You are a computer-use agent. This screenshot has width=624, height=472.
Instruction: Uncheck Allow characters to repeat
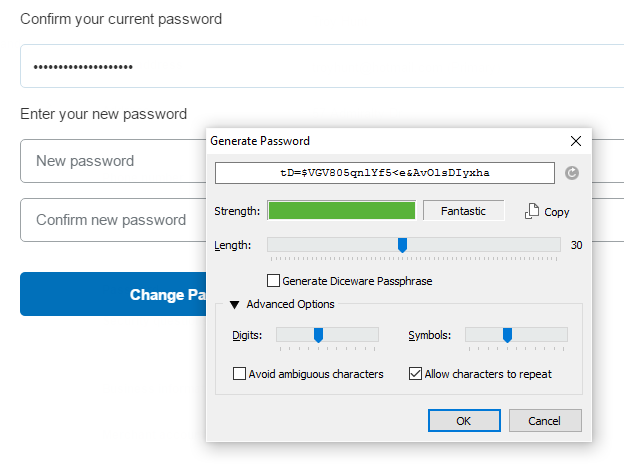[x=415, y=374]
